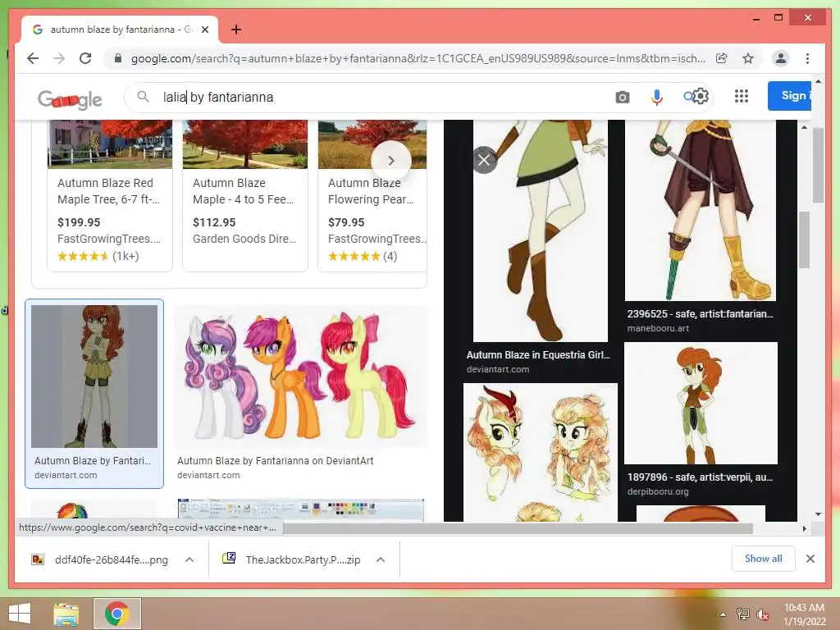Open the Autumn Blaze by Fantarianna on DeviantArt link
The width and height of the screenshot is (840, 630).
pos(276,461)
